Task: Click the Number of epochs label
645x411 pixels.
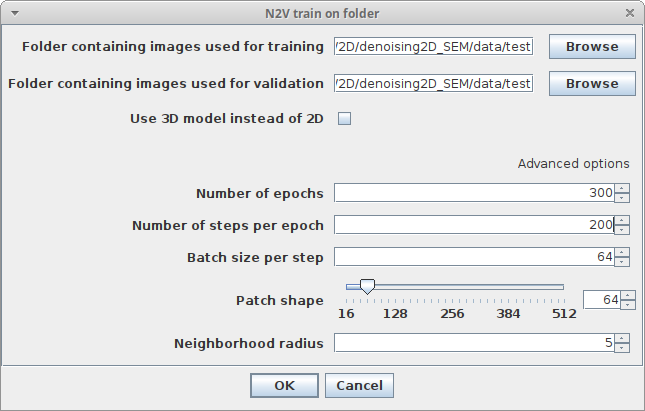Action: tap(260, 193)
